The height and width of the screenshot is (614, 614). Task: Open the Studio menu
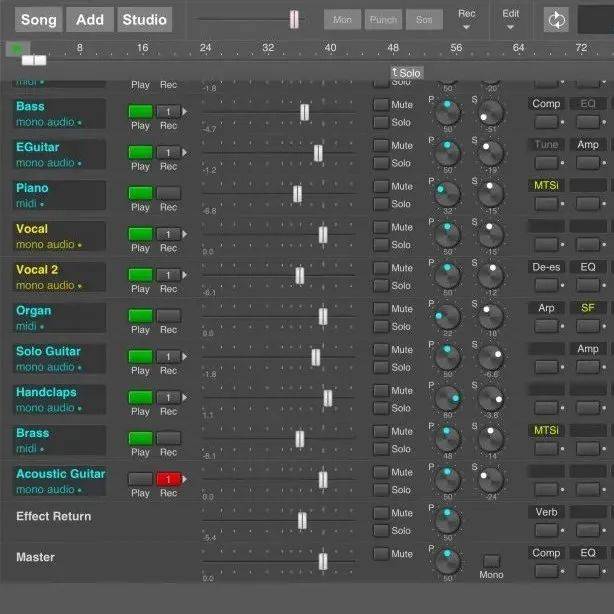(x=144, y=20)
